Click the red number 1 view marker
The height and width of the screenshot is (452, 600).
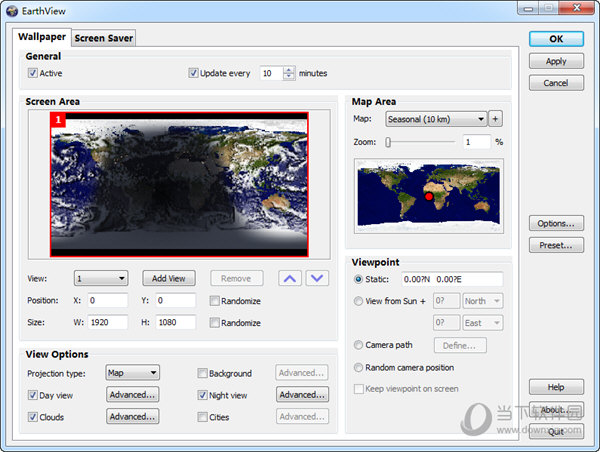pos(58,120)
